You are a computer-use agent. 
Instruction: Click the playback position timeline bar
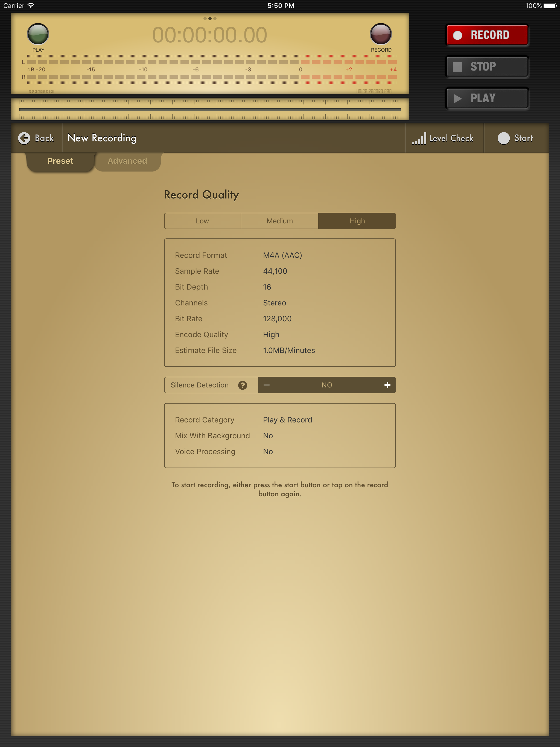coord(210,109)
